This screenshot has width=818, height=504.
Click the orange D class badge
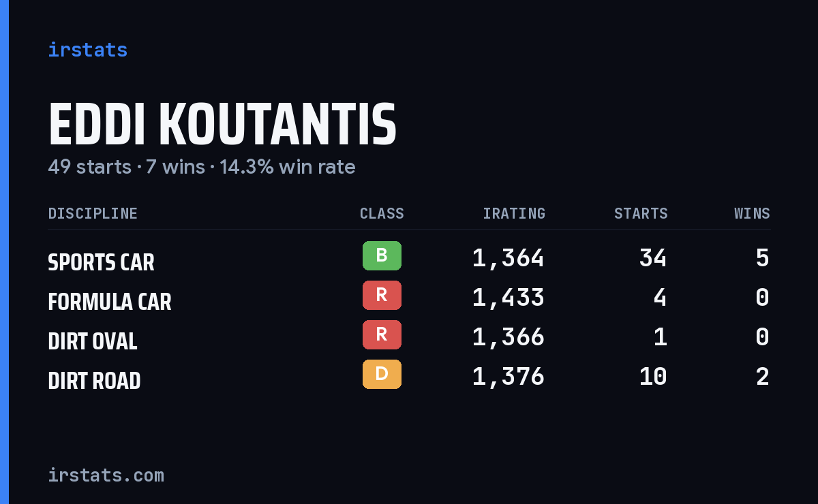pyautogui.click(x=382, y=375)
